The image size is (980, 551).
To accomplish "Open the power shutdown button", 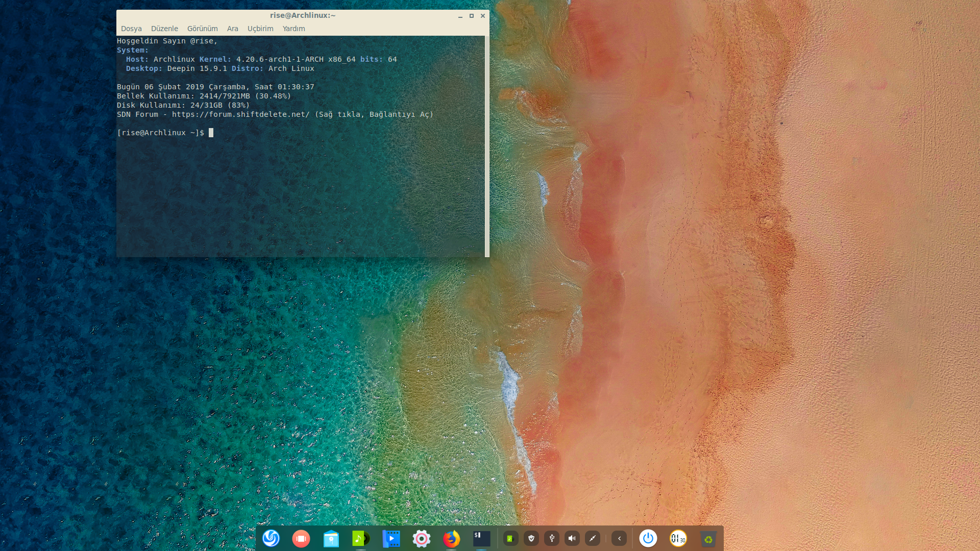I will pos(648,538).
